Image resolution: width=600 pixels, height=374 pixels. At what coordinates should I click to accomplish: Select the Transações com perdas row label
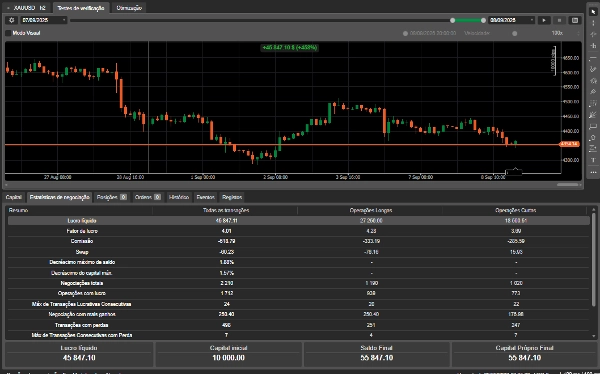click(x=82, y=325)
